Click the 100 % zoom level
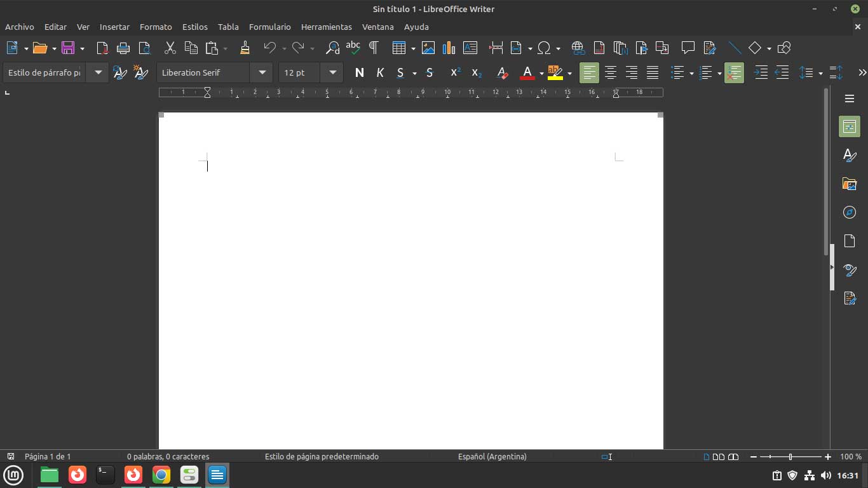This screenshot has width=868, height=488. point(851,456)
